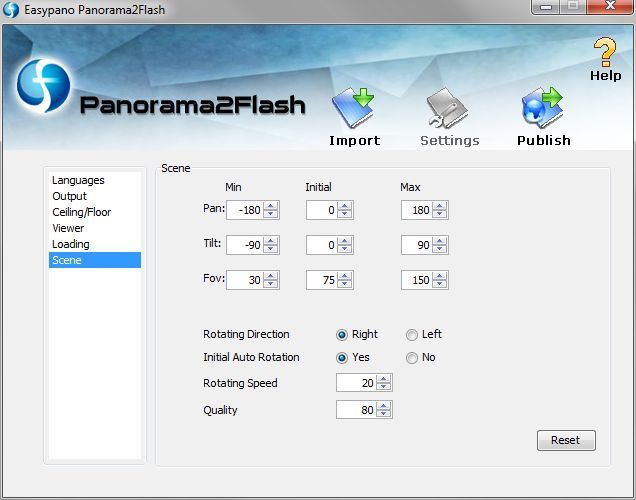Increase the Rotating Speed value
The width and height of the screenshot is (636, 500).
tap(384, 379)
